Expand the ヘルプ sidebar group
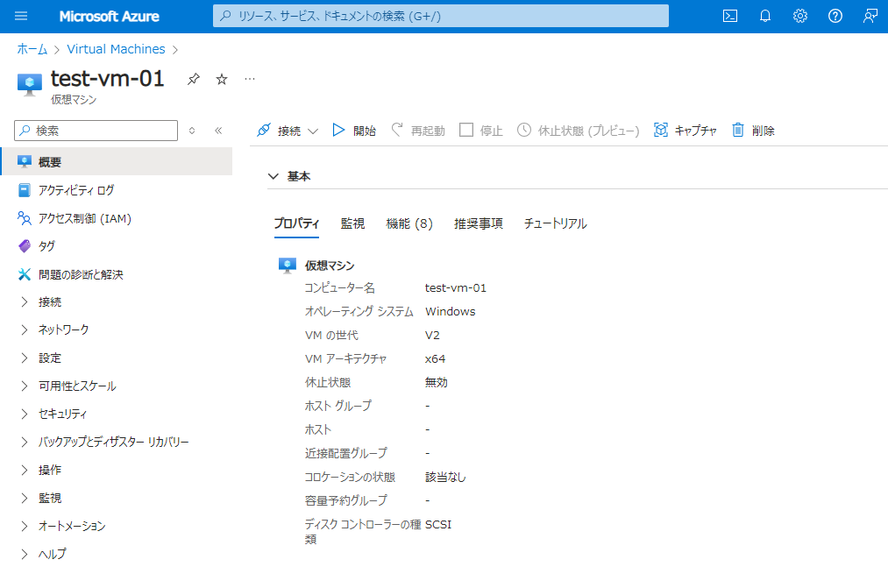This screenshot has height=588, width=888. [25, 554]
